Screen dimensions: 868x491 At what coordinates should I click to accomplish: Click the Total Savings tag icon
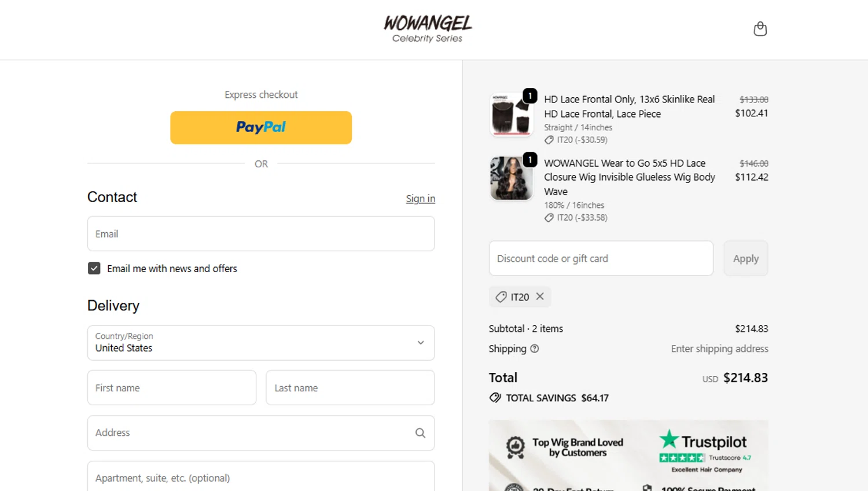[x=495, y=398]
